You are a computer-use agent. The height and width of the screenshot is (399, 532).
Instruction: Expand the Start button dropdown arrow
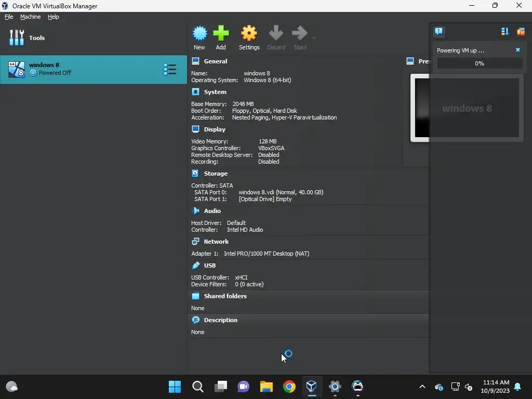[x=313, y=37]
